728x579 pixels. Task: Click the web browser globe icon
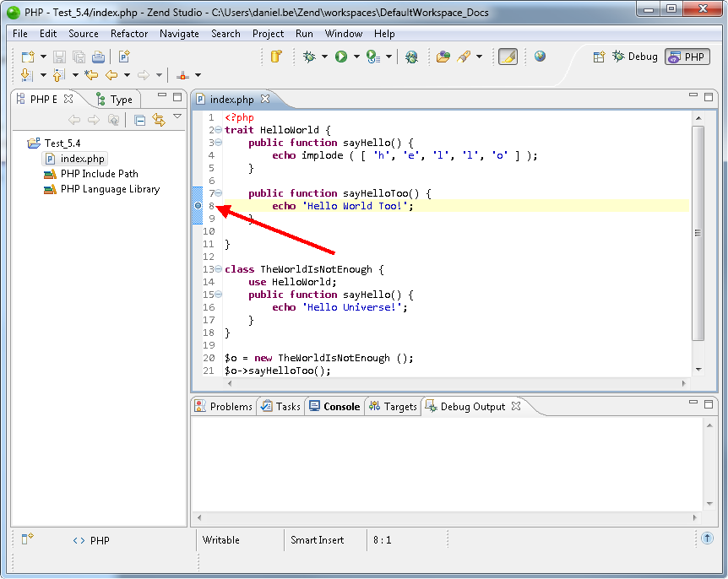point(540,57)
